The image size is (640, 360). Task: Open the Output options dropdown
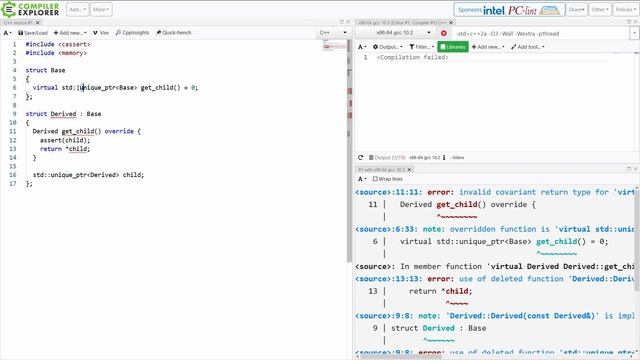tap(387, 47)
